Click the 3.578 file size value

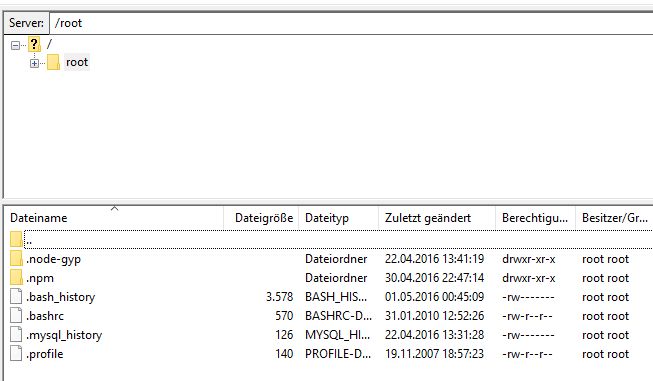(x=279, y=297)
